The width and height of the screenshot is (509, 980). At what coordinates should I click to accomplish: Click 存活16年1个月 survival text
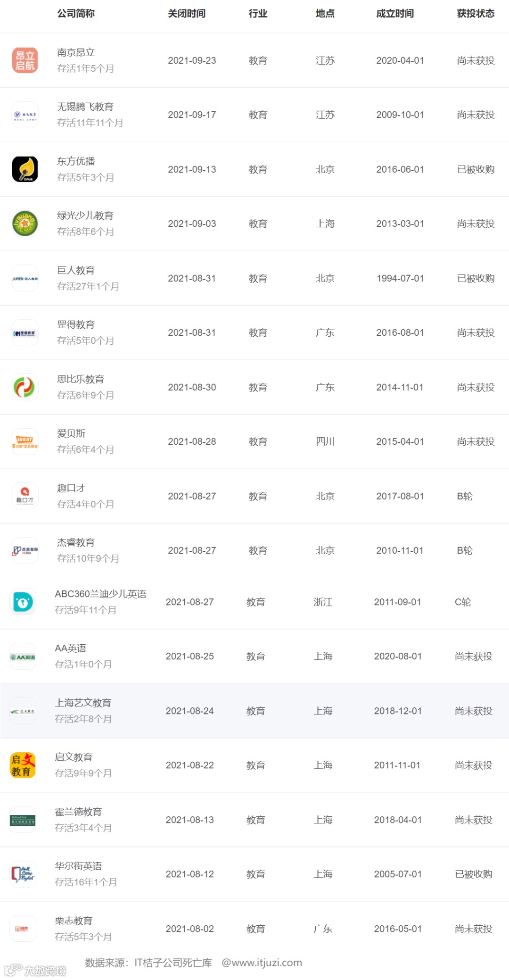86,882
